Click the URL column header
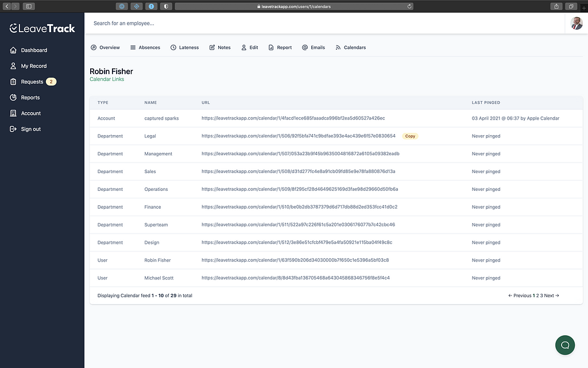 click(206, 102)
